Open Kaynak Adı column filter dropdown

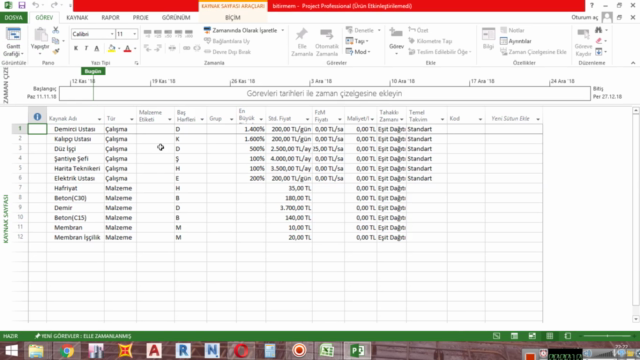point(99,119)
